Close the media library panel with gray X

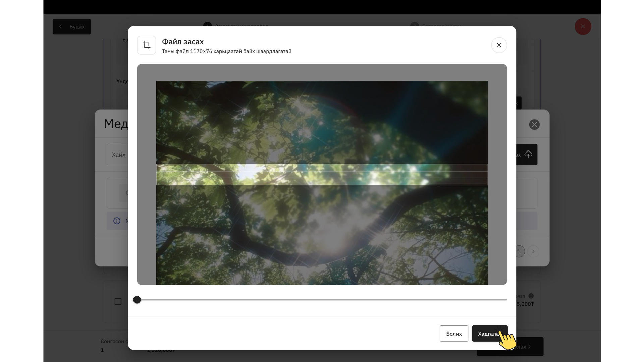(534, 125)
